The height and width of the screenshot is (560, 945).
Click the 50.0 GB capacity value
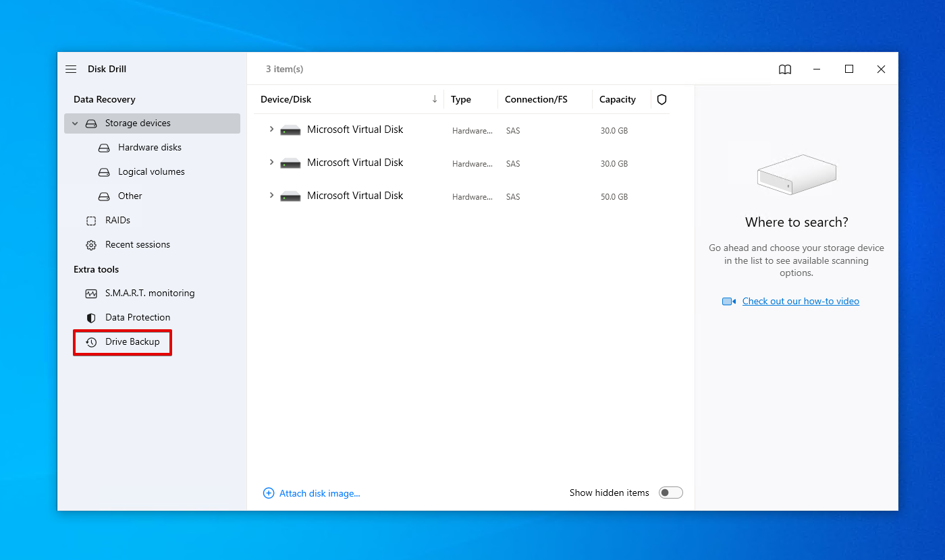point(614,197)
